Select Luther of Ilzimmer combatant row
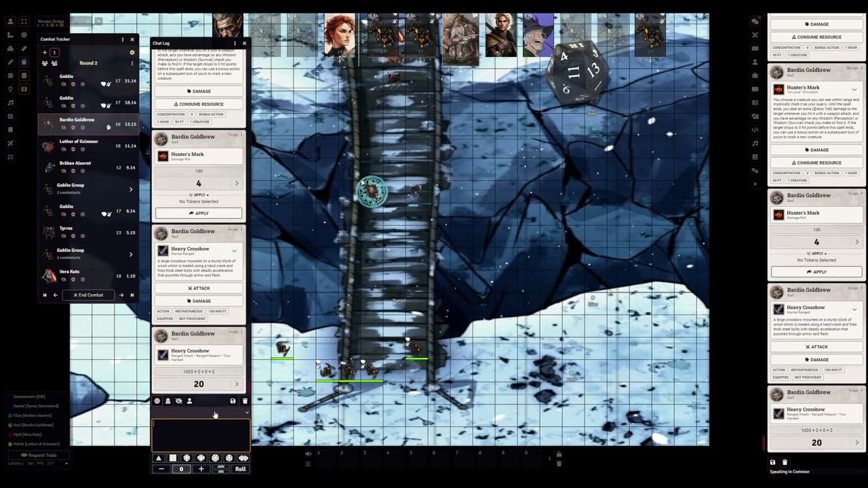The image size is (868, 488). point(88,146)
